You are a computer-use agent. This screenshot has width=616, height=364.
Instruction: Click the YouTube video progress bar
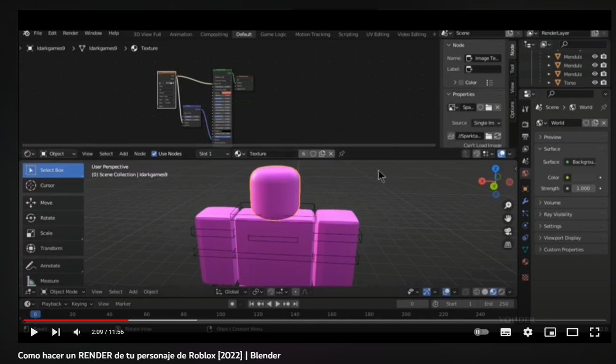tap(314, 320)
